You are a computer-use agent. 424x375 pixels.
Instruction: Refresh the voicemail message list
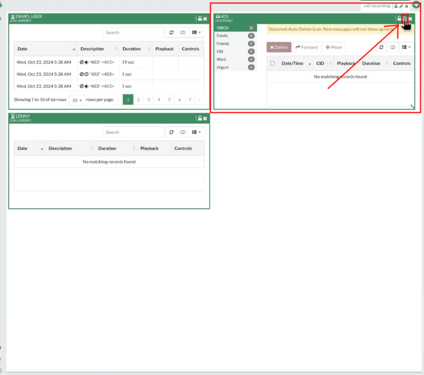pyautogui.click(x=381, y=47)
